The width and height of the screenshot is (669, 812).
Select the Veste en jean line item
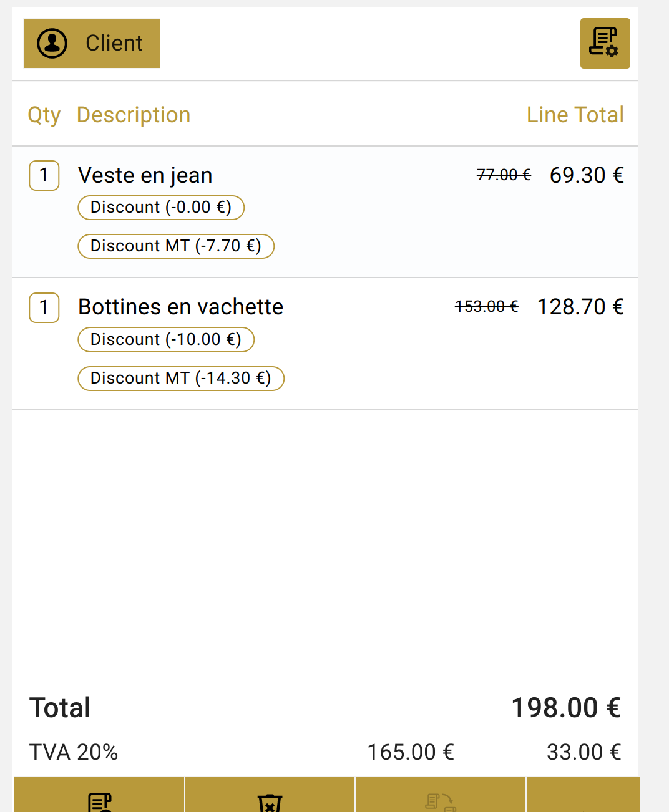(325, 212)
